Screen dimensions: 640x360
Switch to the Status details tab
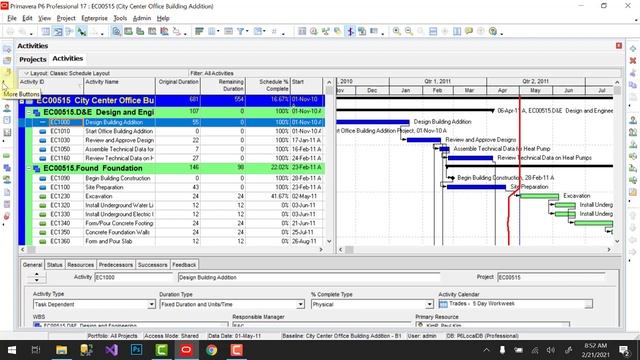point(54,265)
